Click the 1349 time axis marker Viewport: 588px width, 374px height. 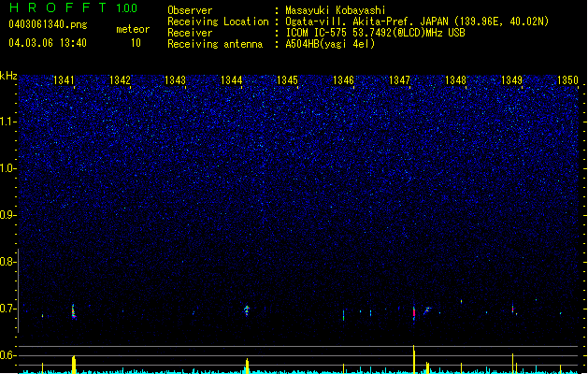coord(511,80)
